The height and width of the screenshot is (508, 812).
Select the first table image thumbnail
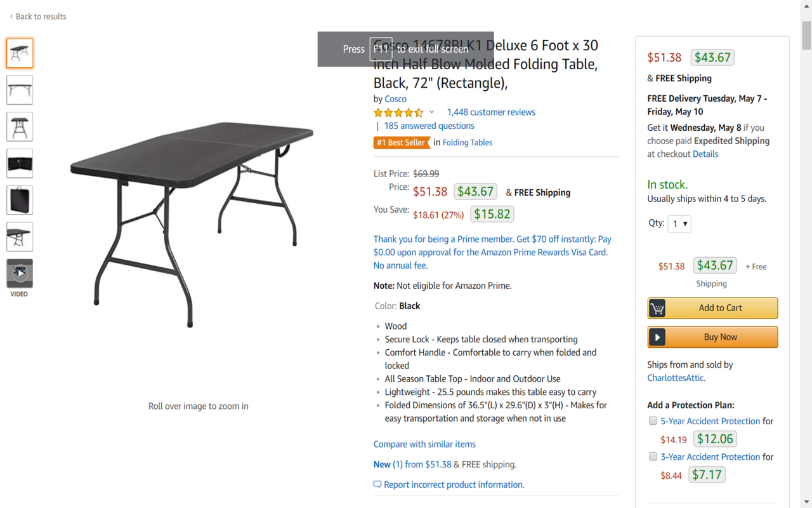[x=20, y=53]
